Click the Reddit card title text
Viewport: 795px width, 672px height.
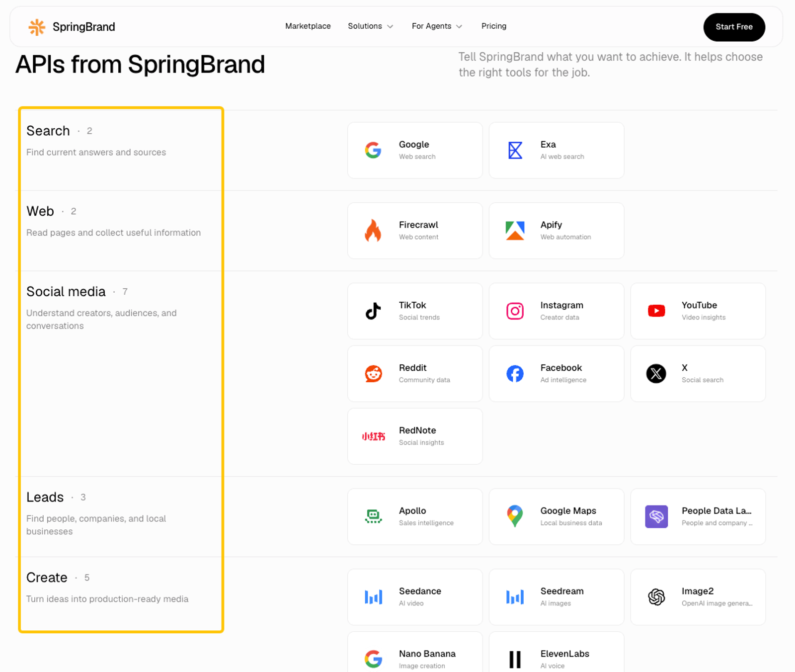pyautogui.click(x=412, y=368)
